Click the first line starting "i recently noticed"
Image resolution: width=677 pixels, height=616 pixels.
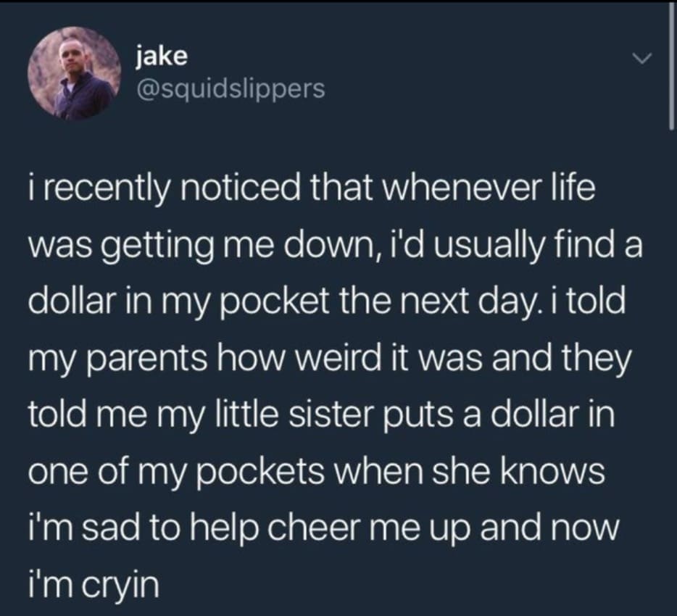(312, 188)
